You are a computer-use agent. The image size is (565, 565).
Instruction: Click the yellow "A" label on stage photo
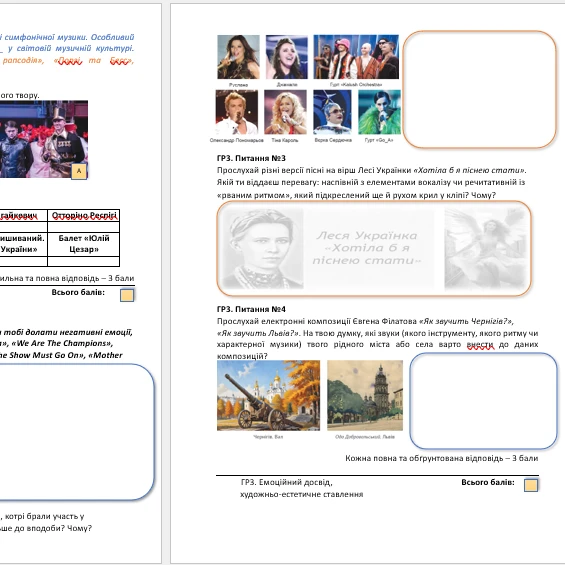point(79,172)
